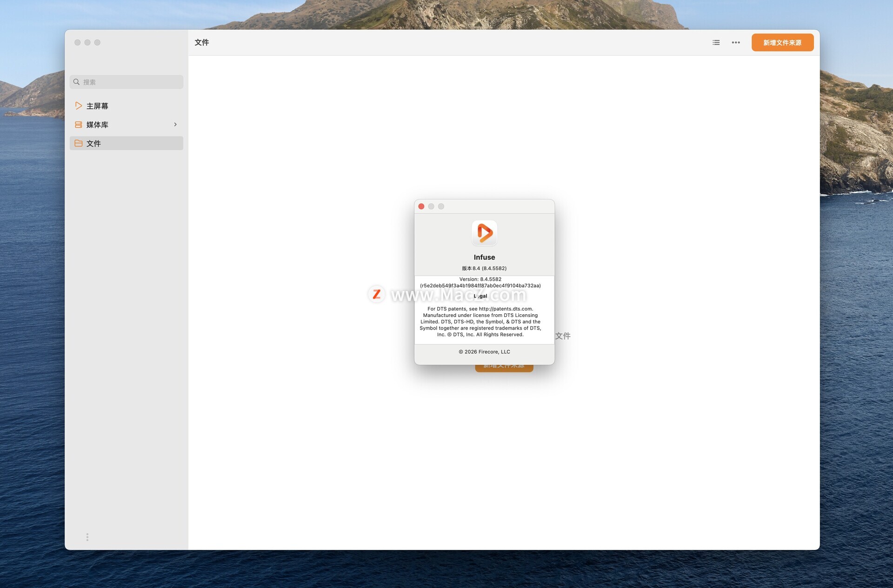Click the library icon beside 媒体库
The width and height of the screenshot is (893, 588).
click(x=78, y=125)
